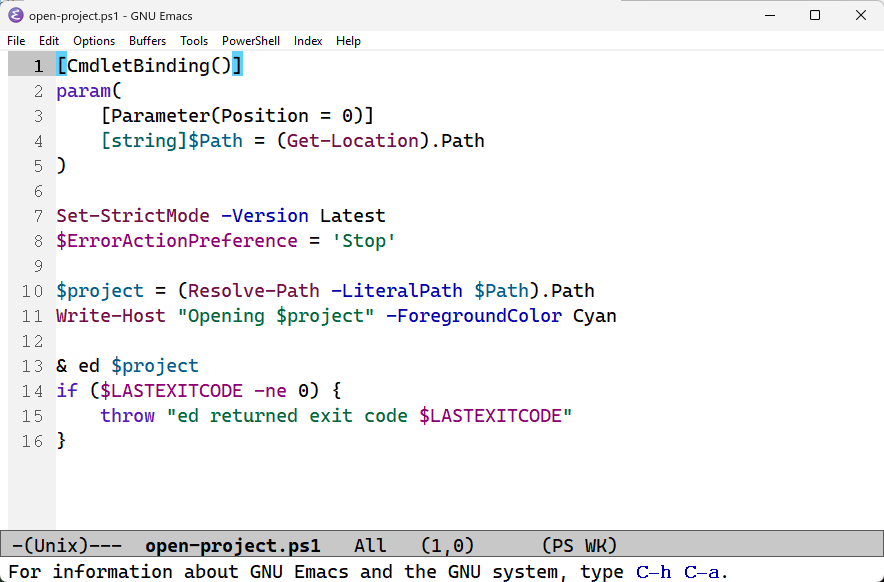Viewport: 884px width, 582px height.
Task: Close the Emacs window
Action: pyautogui.click(x=861, y=16)
